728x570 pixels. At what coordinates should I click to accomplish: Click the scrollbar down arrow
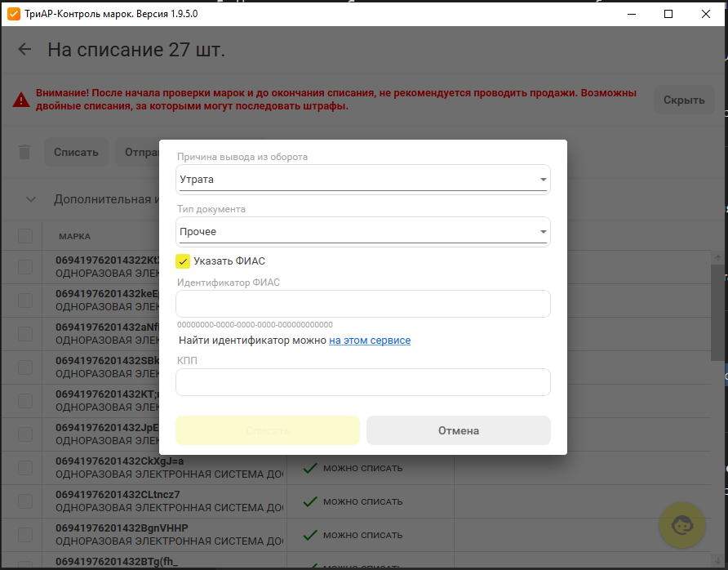coord(717,560)
